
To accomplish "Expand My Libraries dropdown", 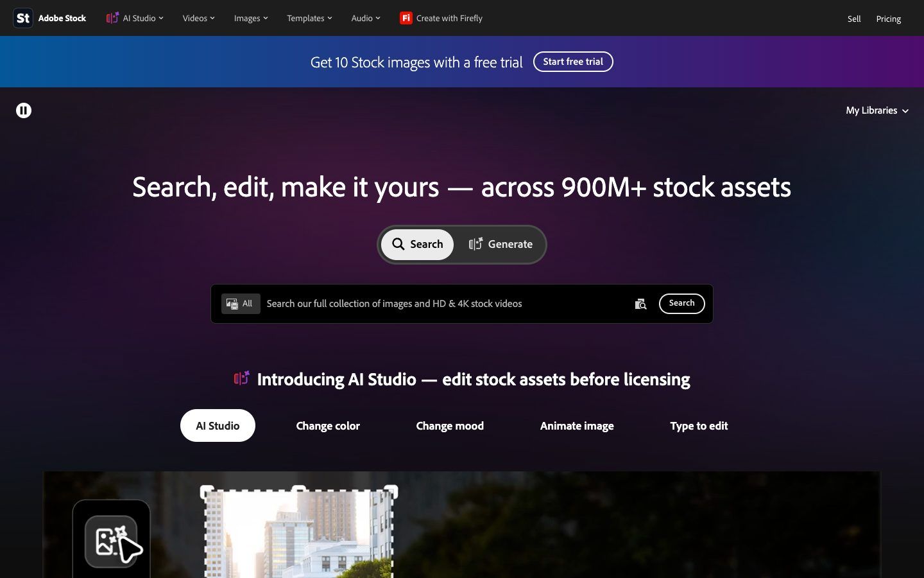I will [877, 110].
